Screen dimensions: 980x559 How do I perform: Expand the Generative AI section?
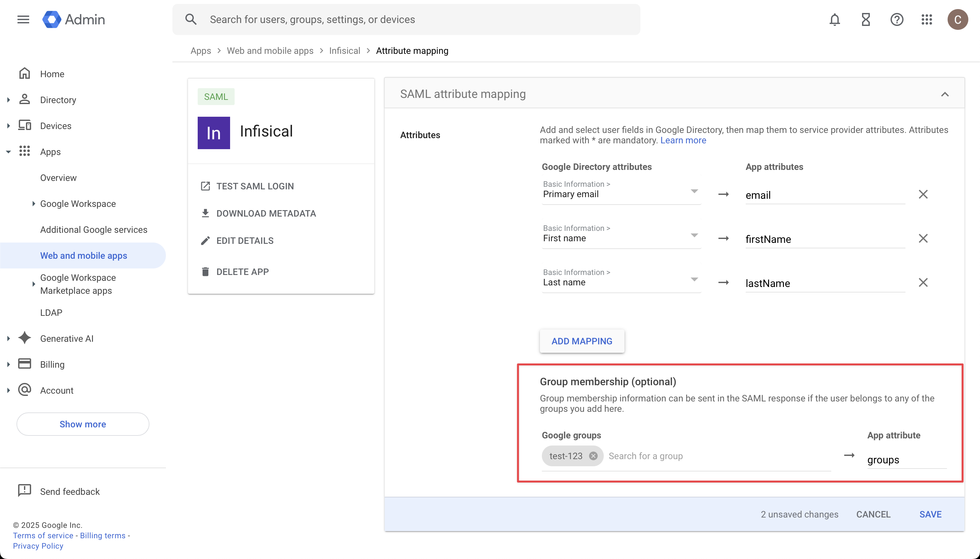[8, 338]
